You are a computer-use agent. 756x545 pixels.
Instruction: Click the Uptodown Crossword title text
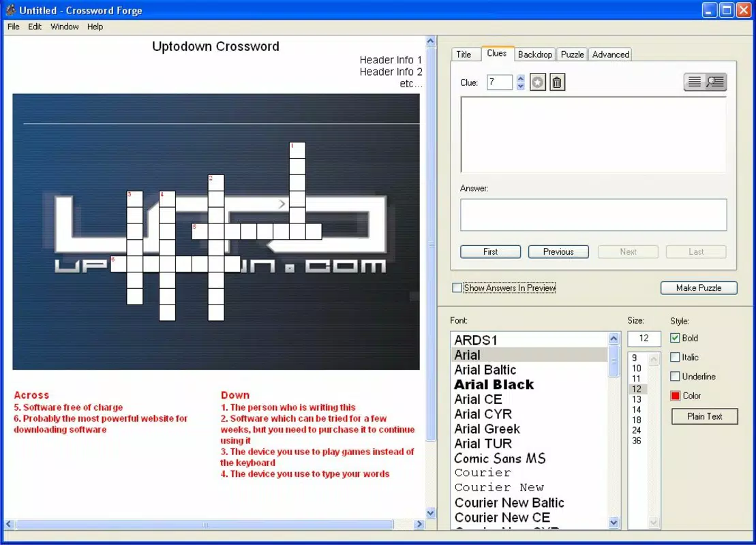point(215,46)
